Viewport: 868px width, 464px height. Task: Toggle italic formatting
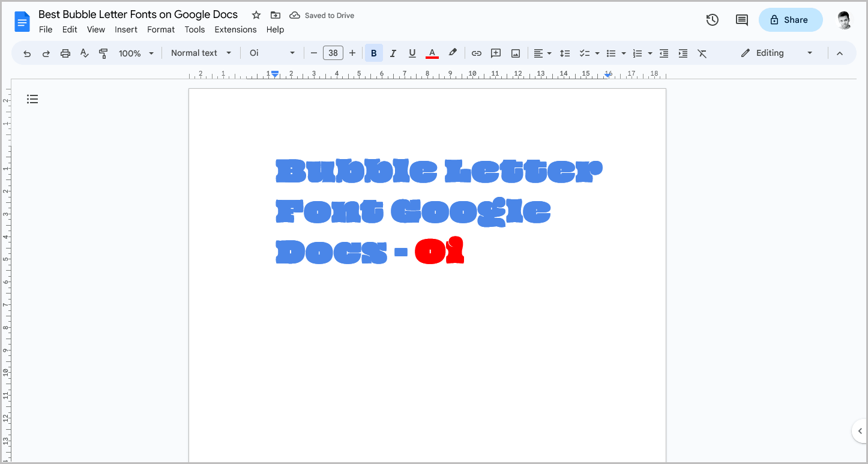pyautogui.click(x=393, y=53)
